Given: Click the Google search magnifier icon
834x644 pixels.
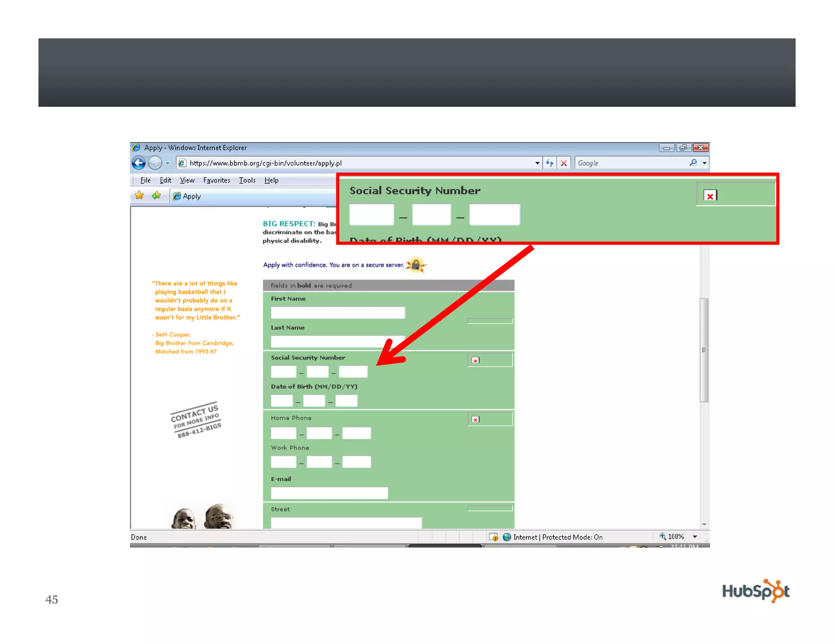Looking at the screenshot, I should 693,163.
